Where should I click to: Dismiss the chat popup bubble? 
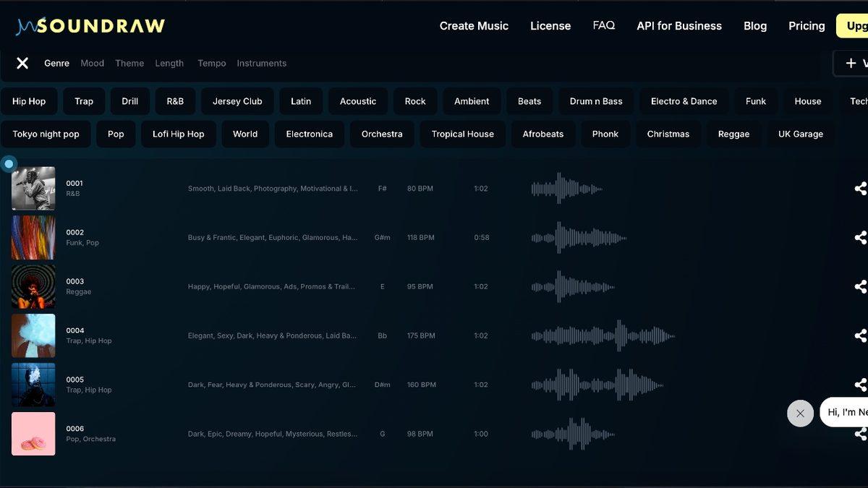point(800,414)
